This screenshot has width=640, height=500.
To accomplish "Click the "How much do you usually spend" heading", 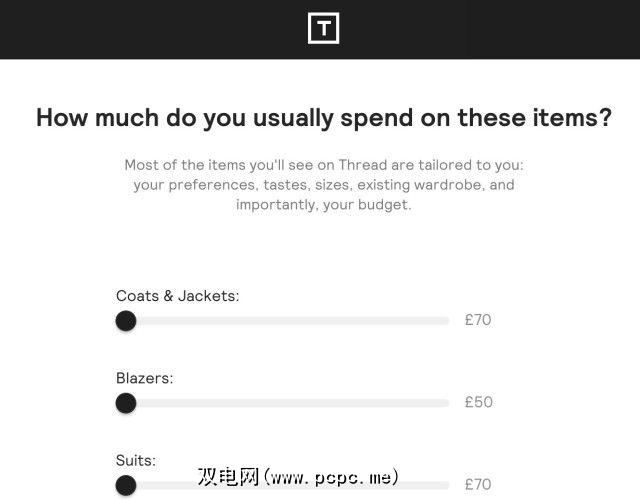I will pos(323,117).
